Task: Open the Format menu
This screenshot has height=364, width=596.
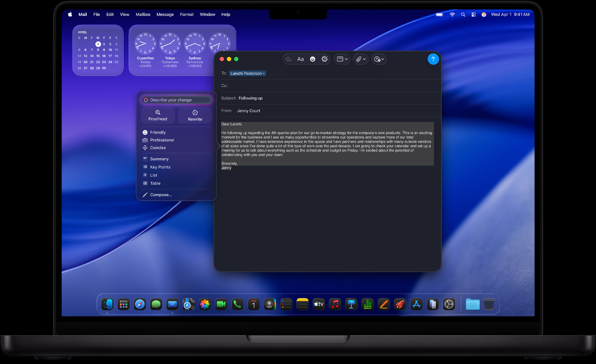Action: [186, 14]
